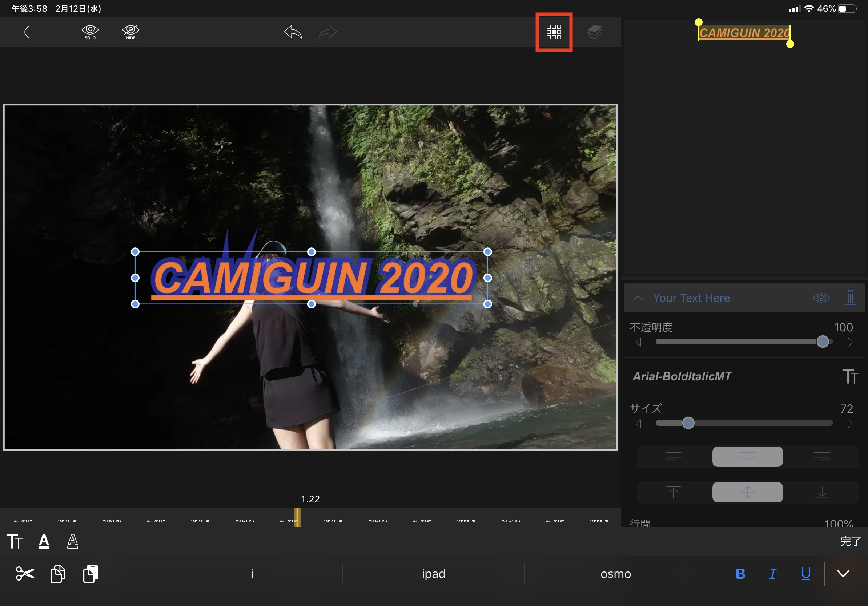Delete text layer with trash icon
Viewport: 868px width, 606px height.
(850, 298)
